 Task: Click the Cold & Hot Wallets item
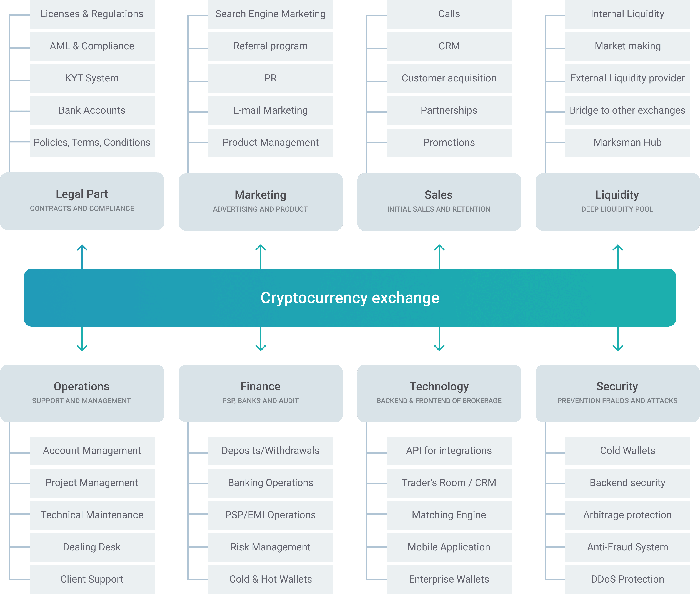pos(271,580)
